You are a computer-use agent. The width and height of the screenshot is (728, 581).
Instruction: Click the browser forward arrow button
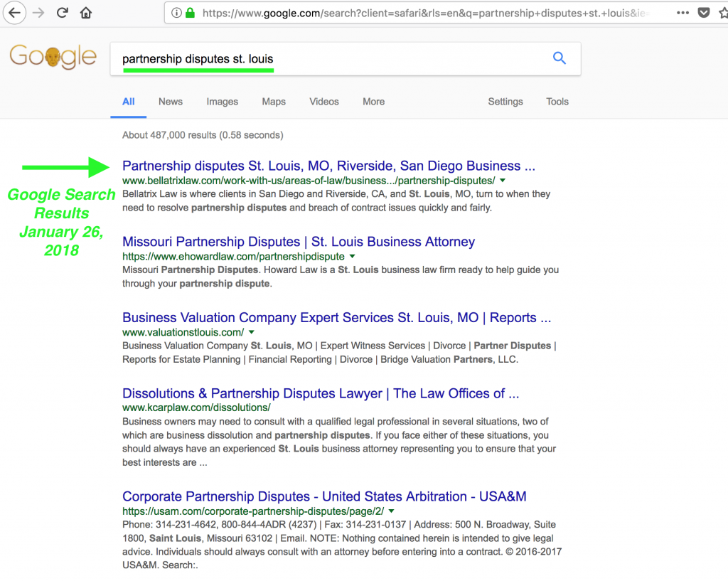point(38,13)
